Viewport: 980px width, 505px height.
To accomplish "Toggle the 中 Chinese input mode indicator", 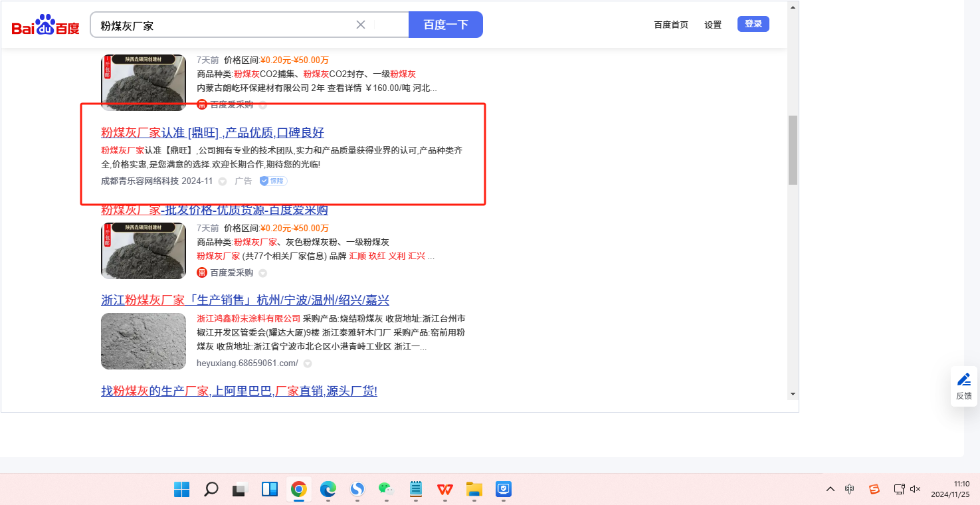I will 849,489.
